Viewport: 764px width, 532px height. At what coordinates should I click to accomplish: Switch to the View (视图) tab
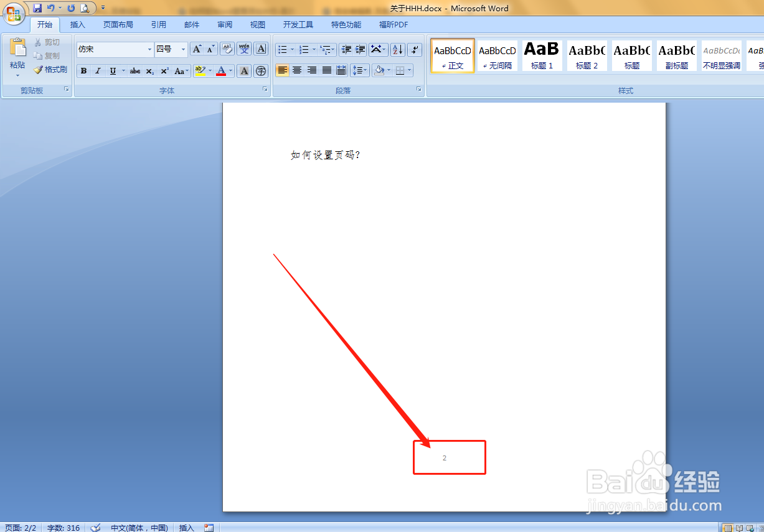click(x=258, y=25)
